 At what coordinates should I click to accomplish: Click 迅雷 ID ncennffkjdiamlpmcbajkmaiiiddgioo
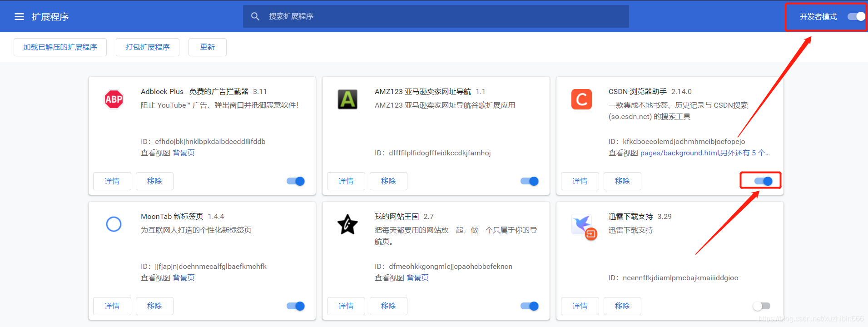680,278
